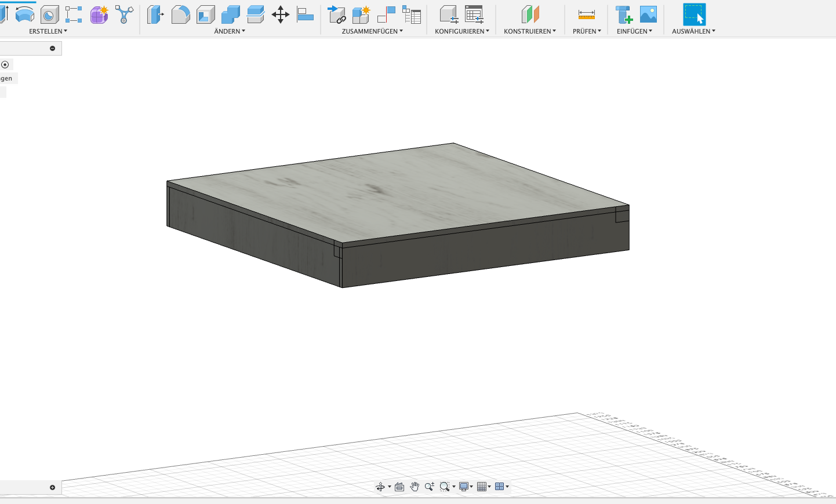Collapse the browser panel with the minus button
The width and height of the screenshot is (836, 504).
[52, 48]
